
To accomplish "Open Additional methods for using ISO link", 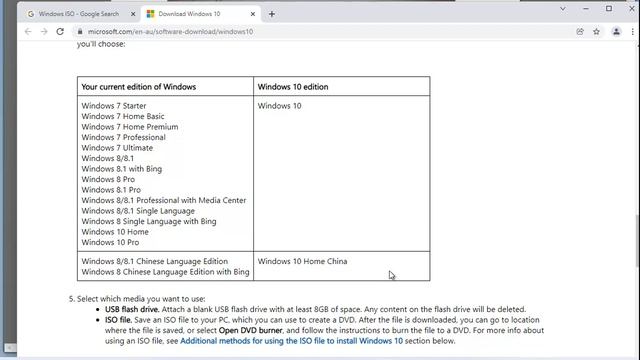I will 291,341.
